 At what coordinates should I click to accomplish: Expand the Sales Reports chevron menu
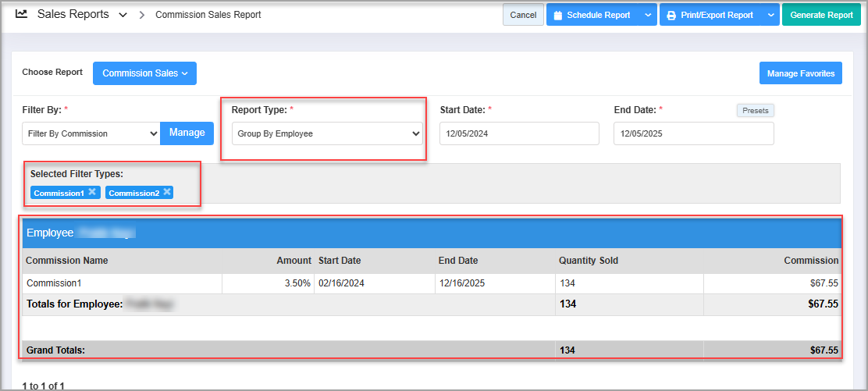pyautogui.click(x=123, y=15)
